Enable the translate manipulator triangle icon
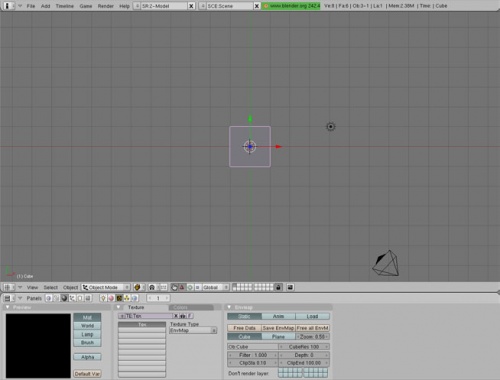Screen dimensions: 500x380 (182, 287)
